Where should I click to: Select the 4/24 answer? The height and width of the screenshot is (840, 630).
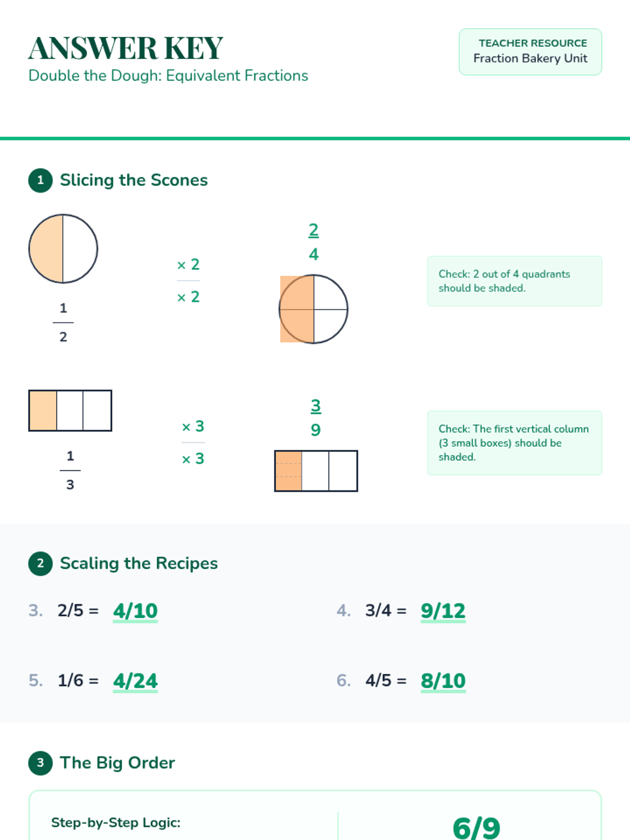[135, 681]
